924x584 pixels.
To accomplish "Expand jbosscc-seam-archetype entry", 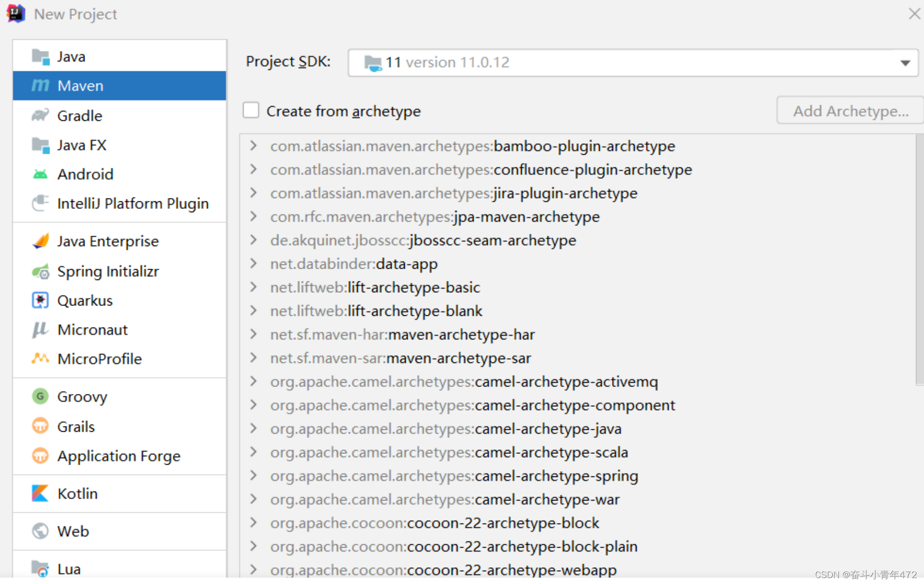I will [x=253, y=240].
